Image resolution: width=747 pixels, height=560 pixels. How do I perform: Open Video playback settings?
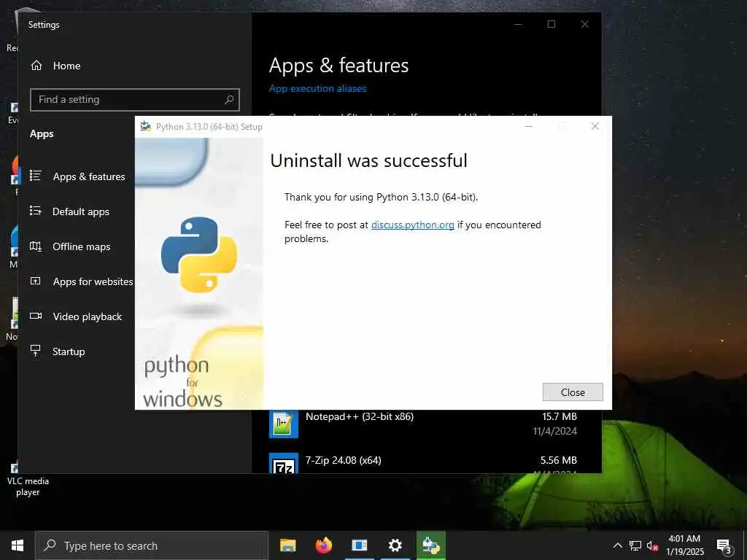tap(88, 316)
